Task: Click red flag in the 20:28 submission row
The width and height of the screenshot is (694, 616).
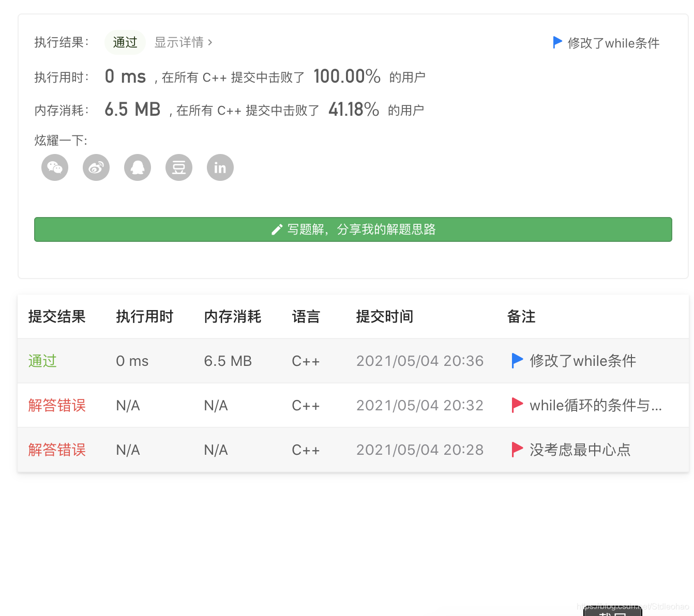Action: [x=517, y=450]
